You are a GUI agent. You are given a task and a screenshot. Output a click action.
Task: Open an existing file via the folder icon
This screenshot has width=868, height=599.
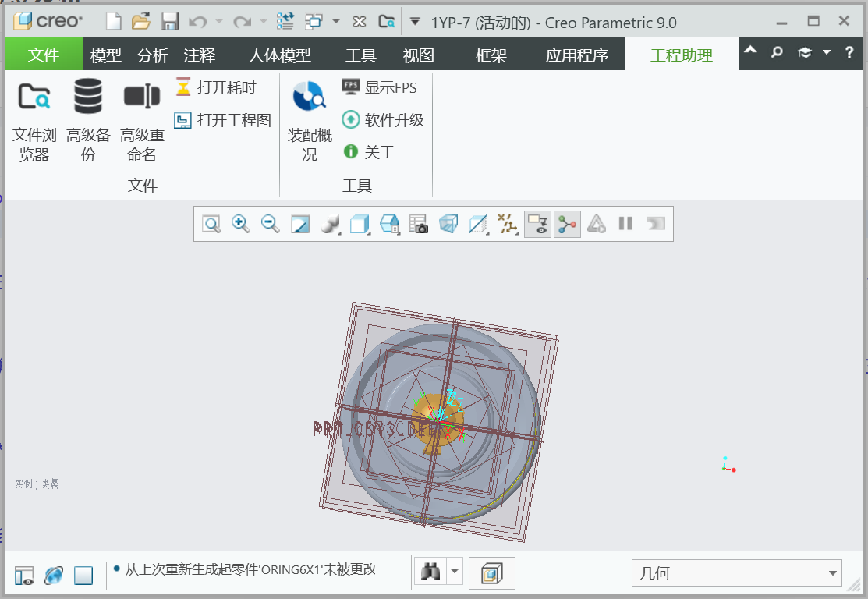(x=141, y=22)
